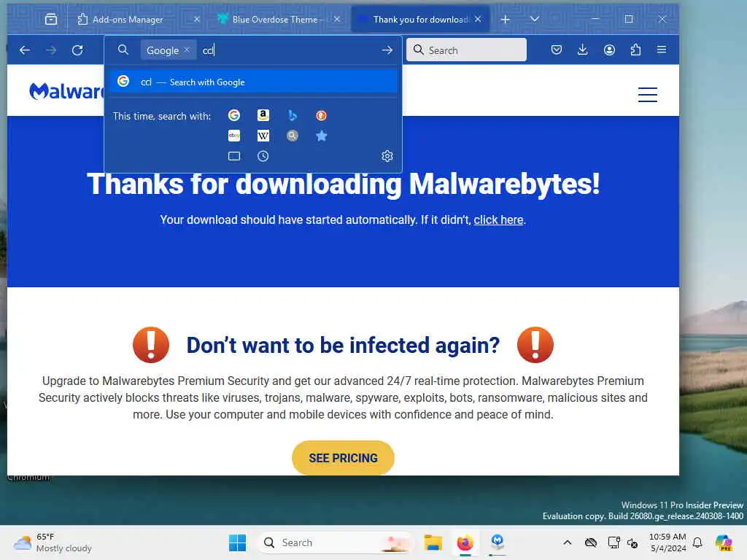Click the SEE PRICING button
Screen dimensions: 747x560
click(343, 458)
